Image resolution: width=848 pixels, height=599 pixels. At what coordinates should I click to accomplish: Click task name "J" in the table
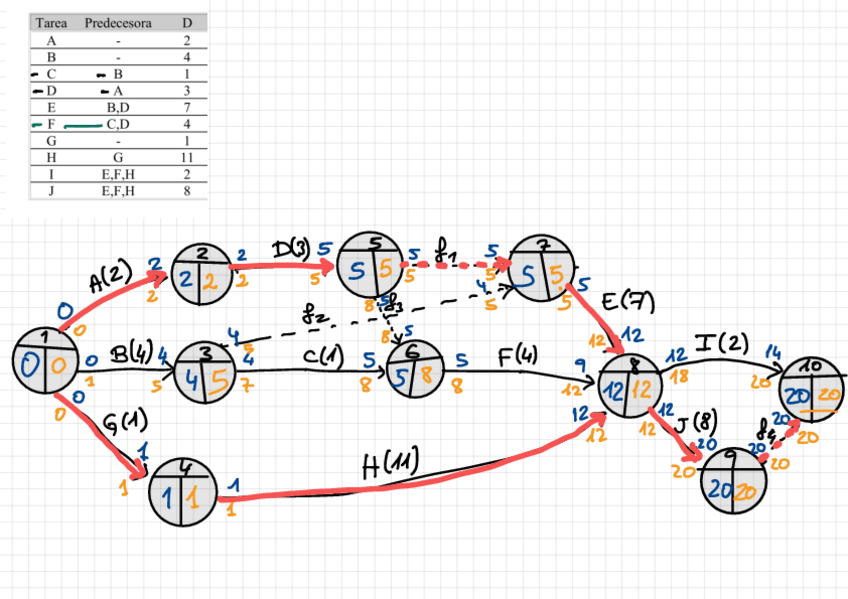click(51, 191)
